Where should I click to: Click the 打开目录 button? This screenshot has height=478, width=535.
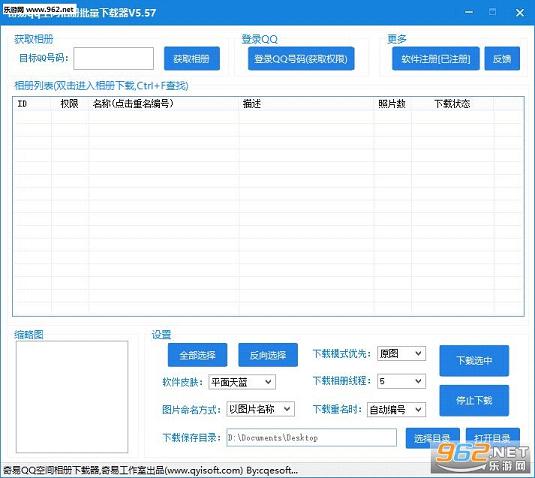[x=493, y=438]
